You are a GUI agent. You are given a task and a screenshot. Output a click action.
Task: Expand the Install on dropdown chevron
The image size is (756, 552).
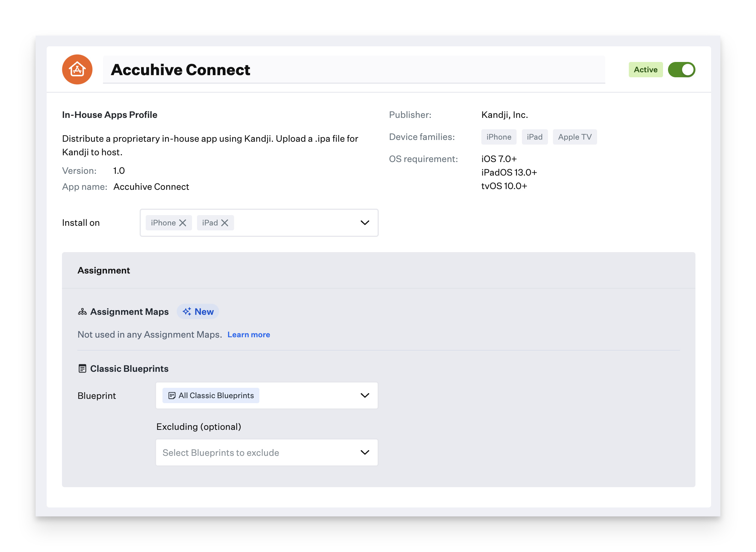365,223
